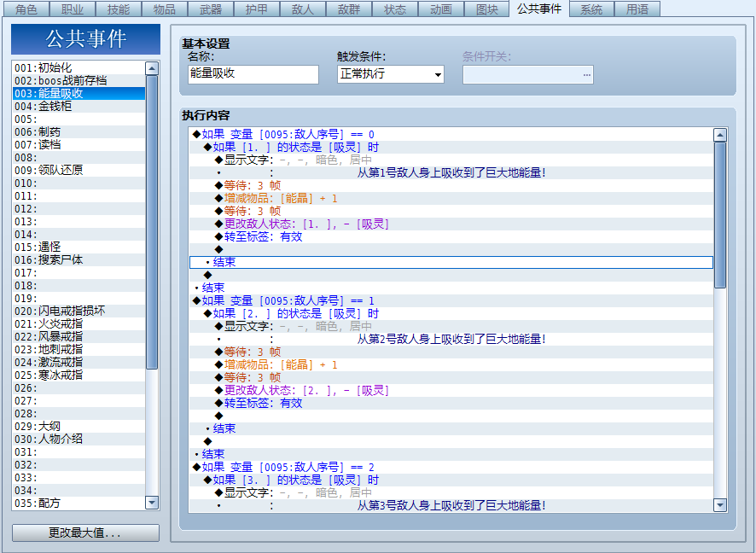Select event 009:领队还原
Image resolution: width=756 pixels, height=553 pixels.
coord(79,170)
